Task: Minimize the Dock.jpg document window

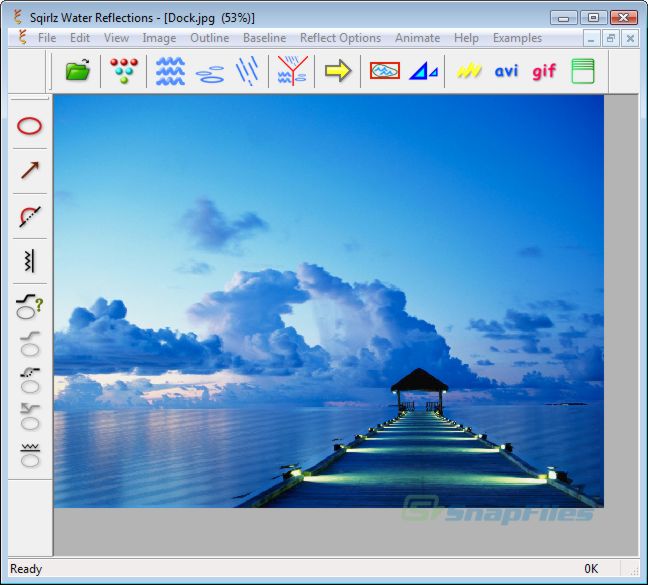Action: click(591, 39)
